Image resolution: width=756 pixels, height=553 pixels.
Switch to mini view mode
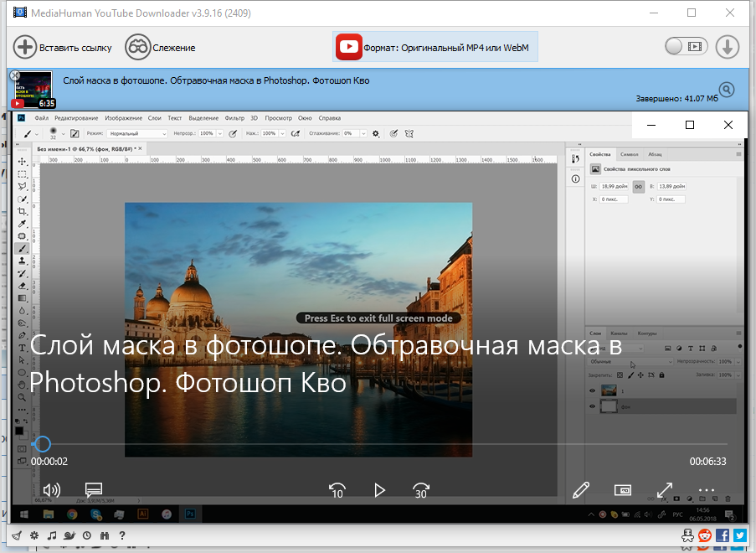click(x=623, y=490)
